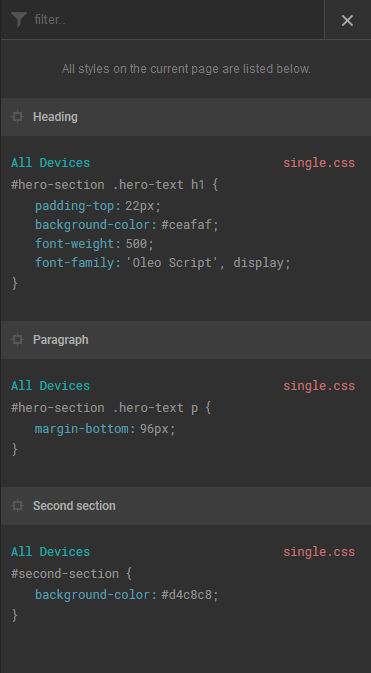
Task: Edit background-color #d4c8c8 value
Action: [x=187, y=595]
